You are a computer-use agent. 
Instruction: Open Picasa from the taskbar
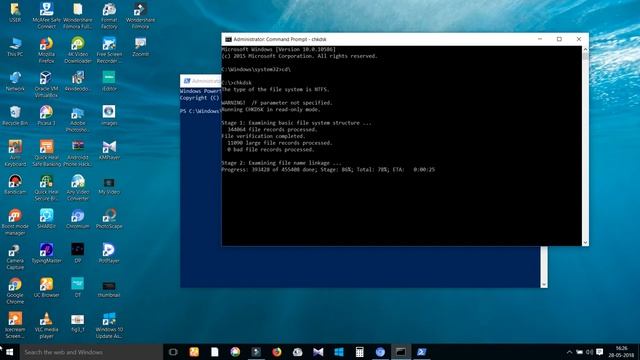pos(235,352)
